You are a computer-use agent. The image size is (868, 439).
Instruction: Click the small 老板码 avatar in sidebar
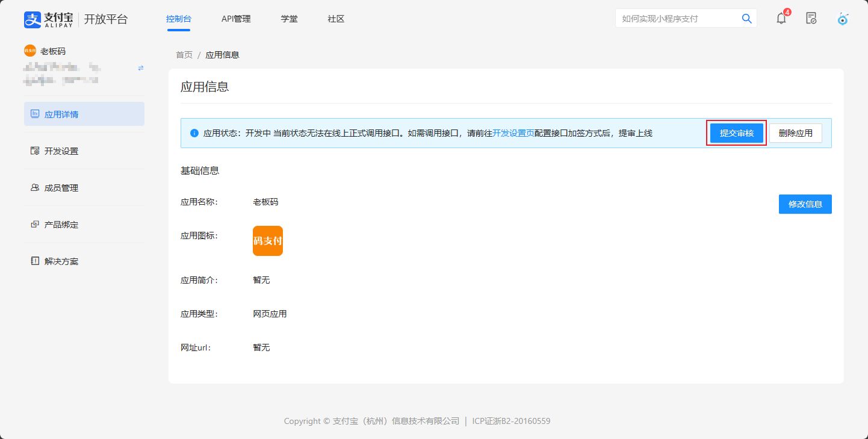click(x=30, y=51)
